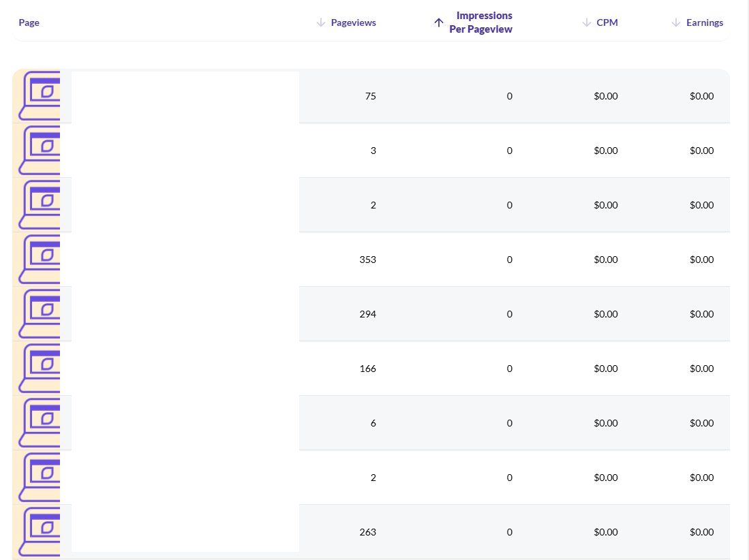Sort table by CPM column label
Screen dimensions: 749x560
point(607,22)
